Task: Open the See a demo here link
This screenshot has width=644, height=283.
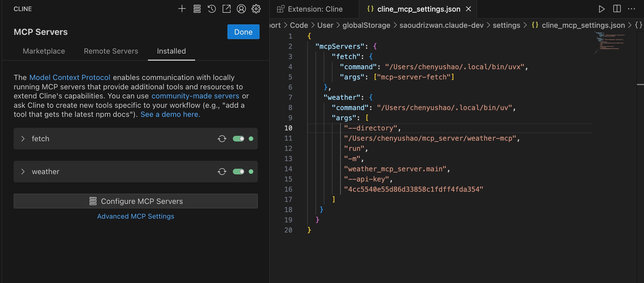Action: 170,114
